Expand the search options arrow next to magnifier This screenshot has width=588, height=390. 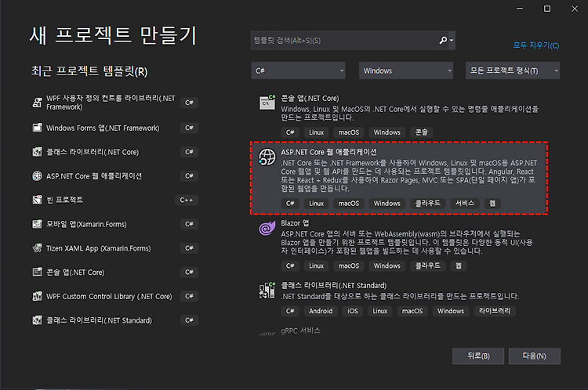tap(452, 40)
